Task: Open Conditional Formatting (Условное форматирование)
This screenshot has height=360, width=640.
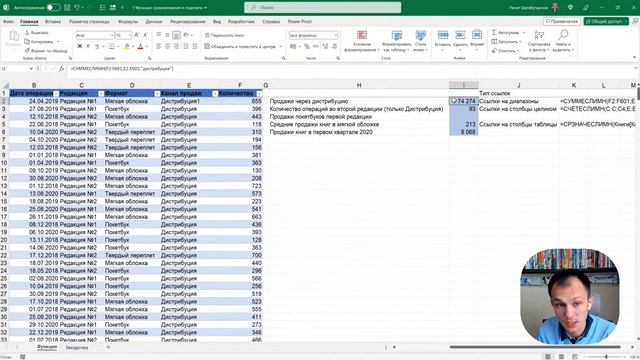Action: pyautogui.click(x=362, y=41)
